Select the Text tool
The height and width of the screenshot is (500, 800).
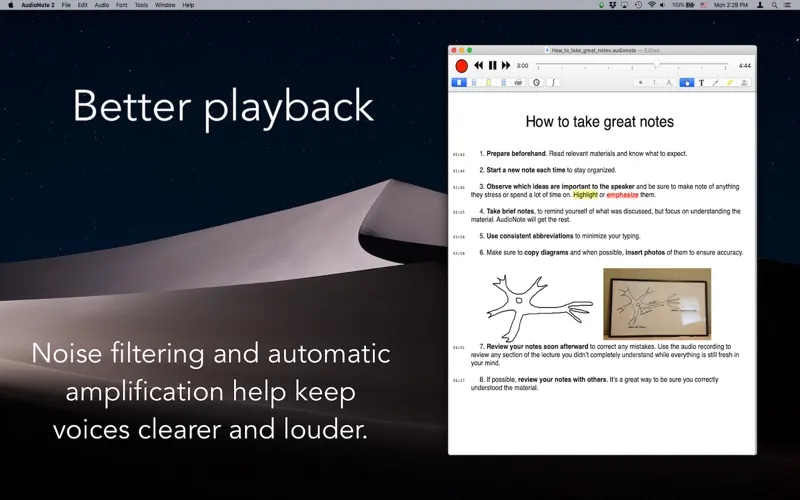point(702,82)
